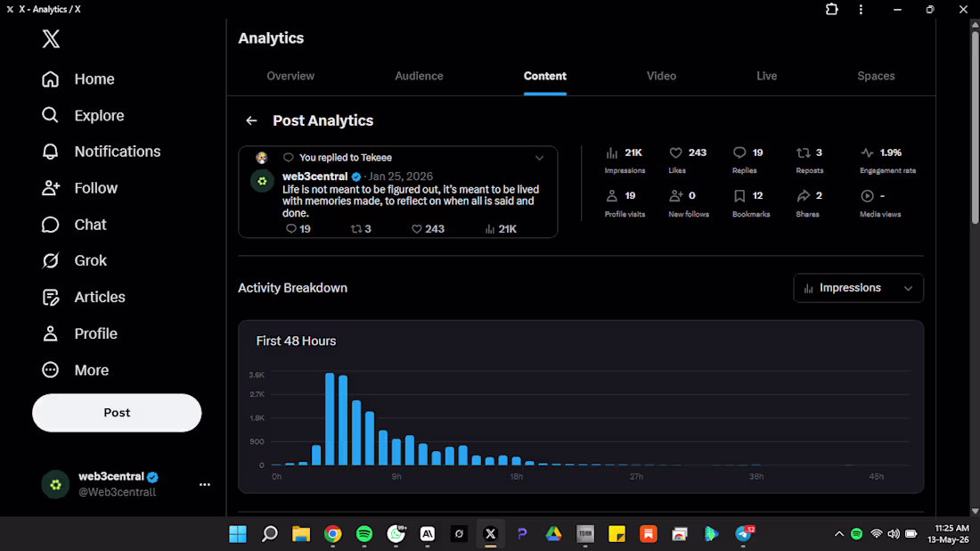Click the Impressions 21K stat

pos(625,160)
